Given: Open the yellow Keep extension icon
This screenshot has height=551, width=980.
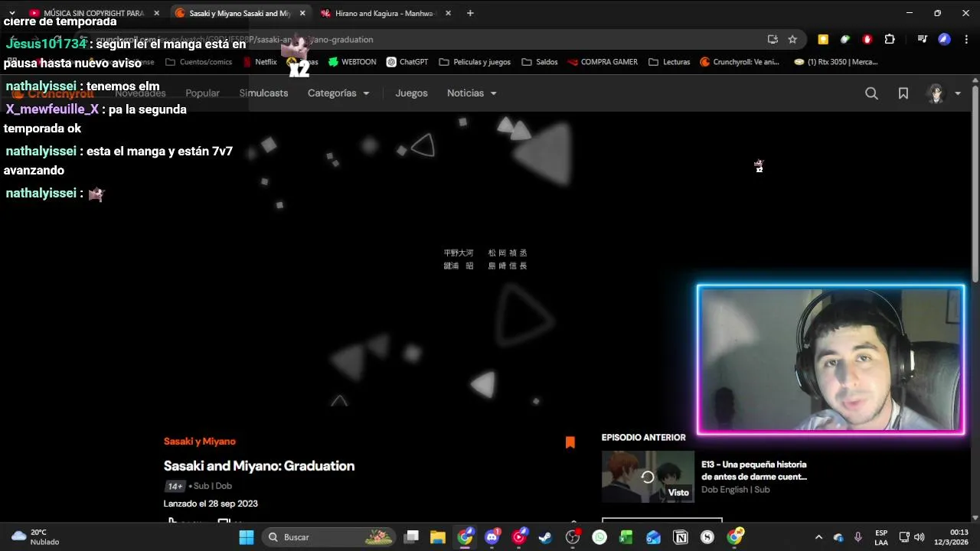Looking at the screenshot, I should pos(823,39).
